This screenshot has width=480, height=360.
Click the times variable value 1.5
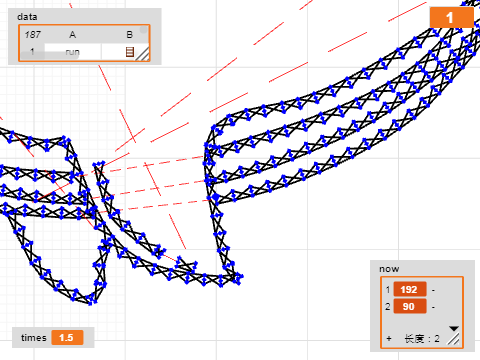tap(67, 338)
